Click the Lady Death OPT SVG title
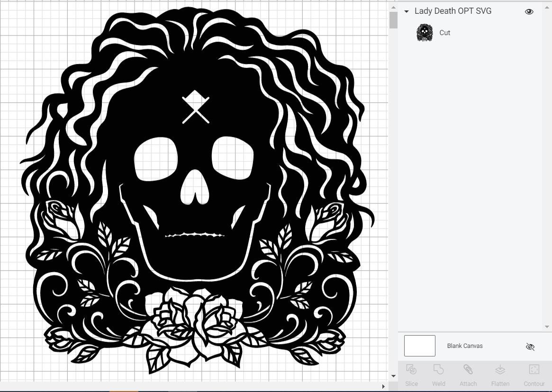This screenshot has width=552, height=392. 452,11
